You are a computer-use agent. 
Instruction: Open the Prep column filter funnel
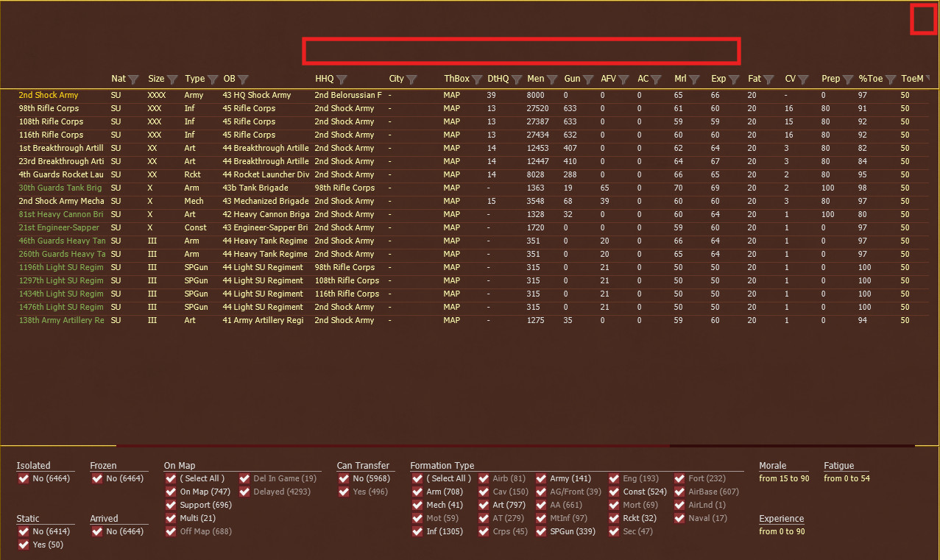click(x=848, y=79)
